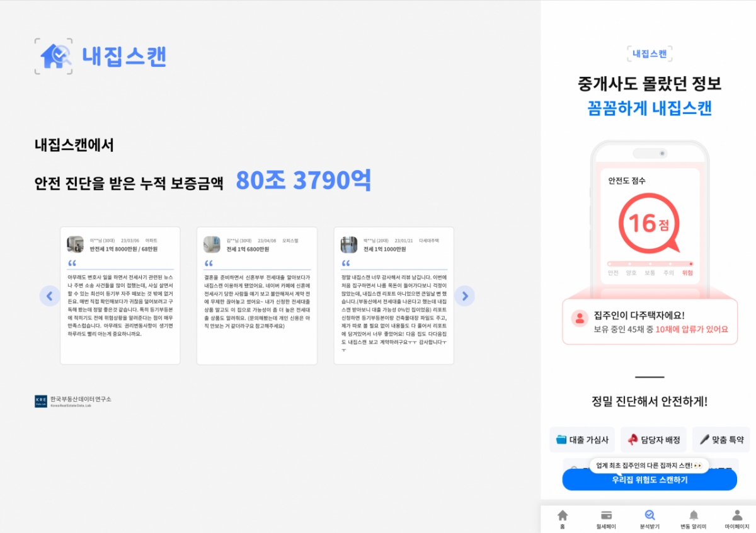756x533 pixels.
Task: Select the 안전 dot on the safety scale
Action: (x=610, y=264)
